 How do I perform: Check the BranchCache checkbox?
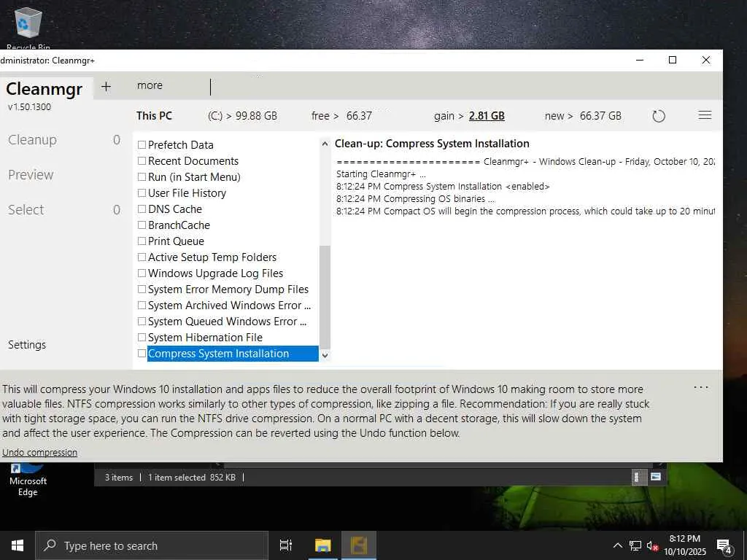pyautogui.click(x=142, y=225)
